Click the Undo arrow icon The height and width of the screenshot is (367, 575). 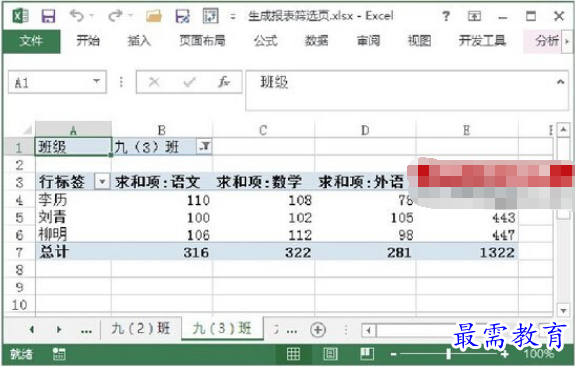(77, 16)
